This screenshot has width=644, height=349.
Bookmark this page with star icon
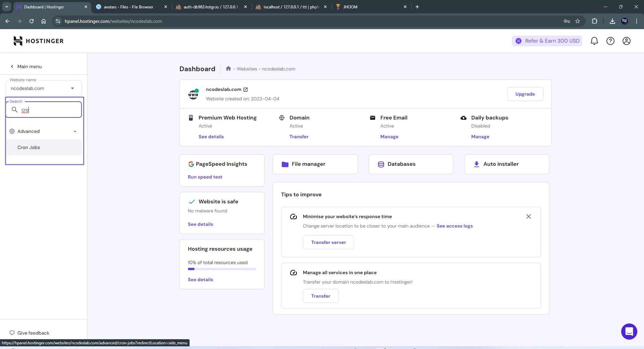(x=578, y=21)
